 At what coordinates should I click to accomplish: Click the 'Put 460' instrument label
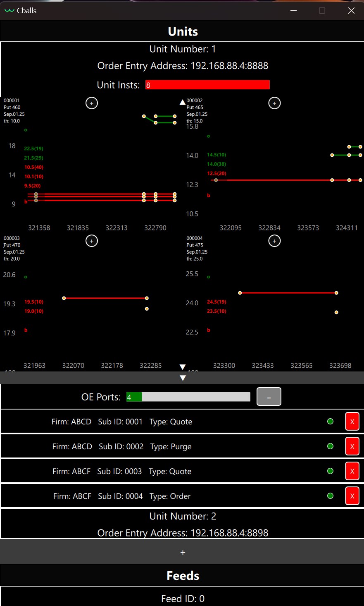click(12, 107)
